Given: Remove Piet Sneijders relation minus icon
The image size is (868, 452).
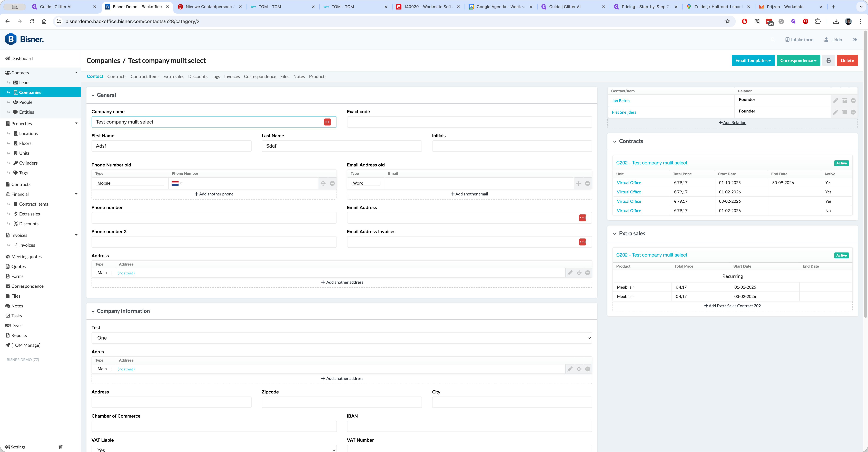Looking at the screenshot, I should [x=853, y=112].
